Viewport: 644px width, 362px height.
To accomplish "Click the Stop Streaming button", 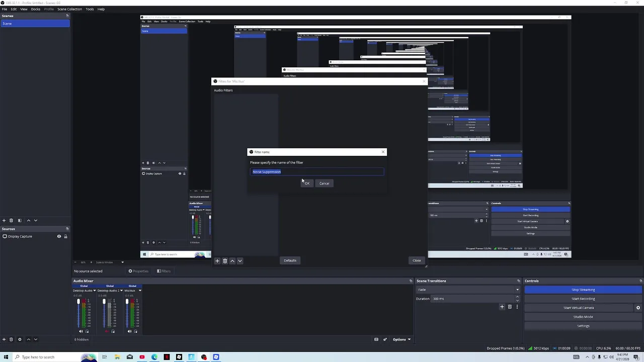I will 583,290.
